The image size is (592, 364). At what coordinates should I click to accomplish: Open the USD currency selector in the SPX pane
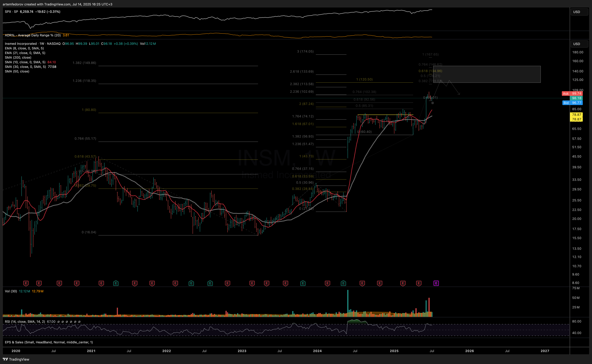(579, 12)
